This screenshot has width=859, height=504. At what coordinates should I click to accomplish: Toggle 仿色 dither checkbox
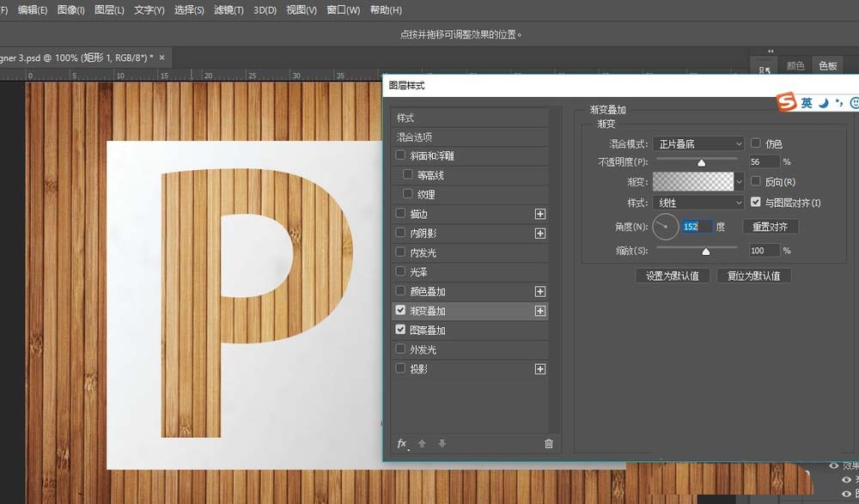tap(755, 143)
